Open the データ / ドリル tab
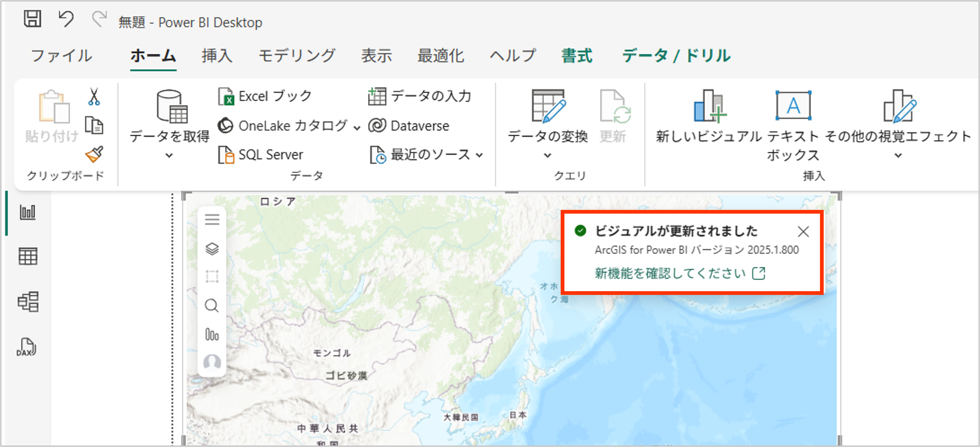 [676, 56]
